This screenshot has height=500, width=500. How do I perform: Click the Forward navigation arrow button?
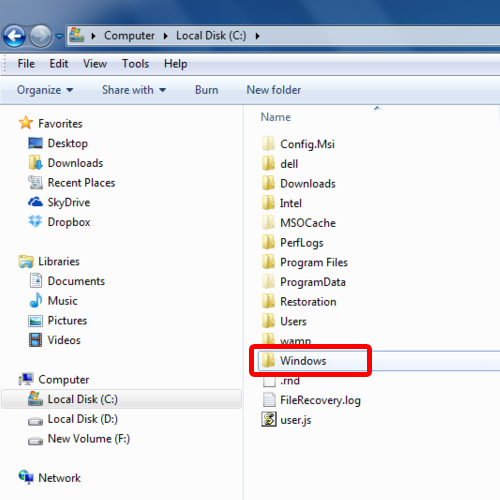[40, 36]
